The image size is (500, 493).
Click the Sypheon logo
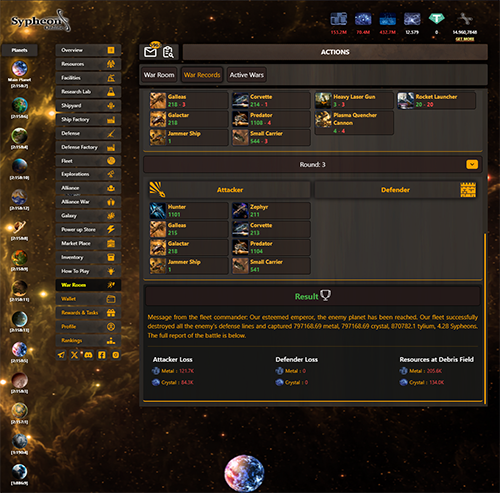click(x=40, y=21)
